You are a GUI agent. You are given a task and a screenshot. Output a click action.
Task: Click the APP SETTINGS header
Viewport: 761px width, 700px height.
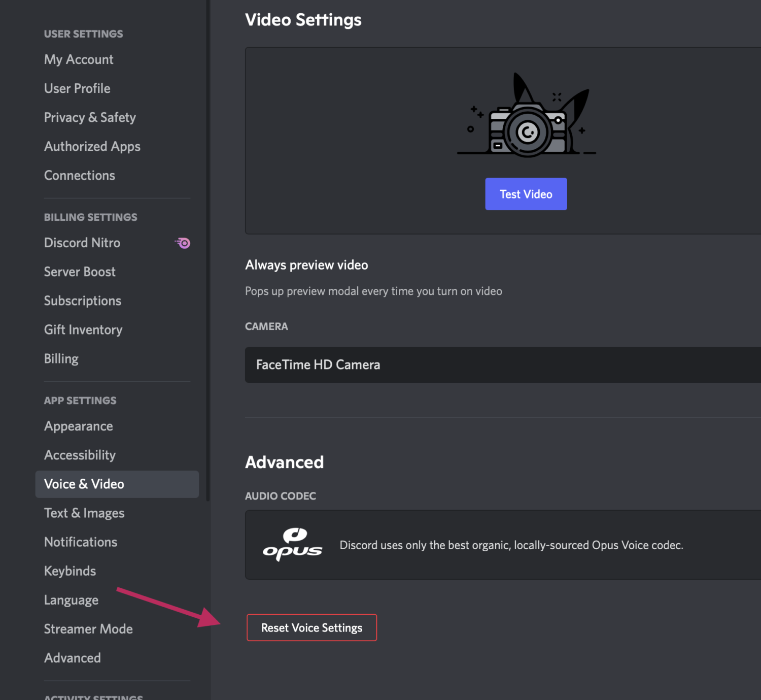pos(80,401)
